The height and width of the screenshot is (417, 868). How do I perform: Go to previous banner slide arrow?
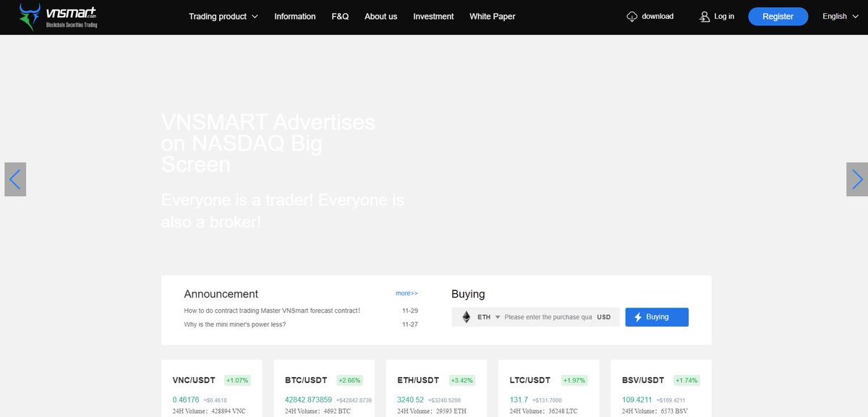[x=15, y=179]
